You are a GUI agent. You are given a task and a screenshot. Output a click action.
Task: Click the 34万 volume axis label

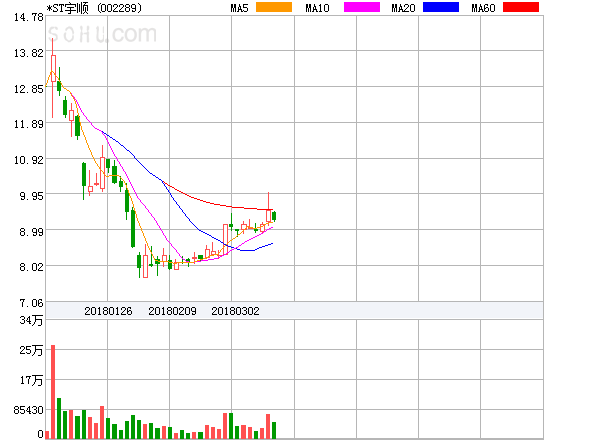[x=31, y=320]
